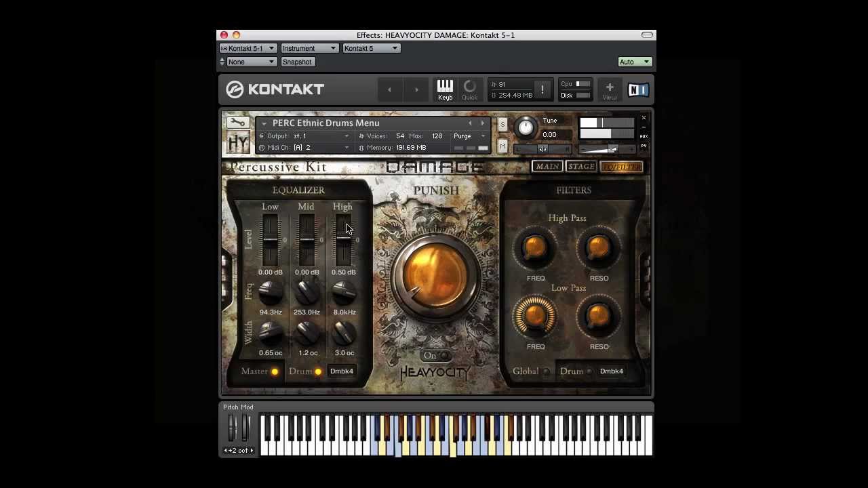Open the Midi Ch [A] 2 dropdown
This screenshot has width=868, height=488.
(304, 147)
